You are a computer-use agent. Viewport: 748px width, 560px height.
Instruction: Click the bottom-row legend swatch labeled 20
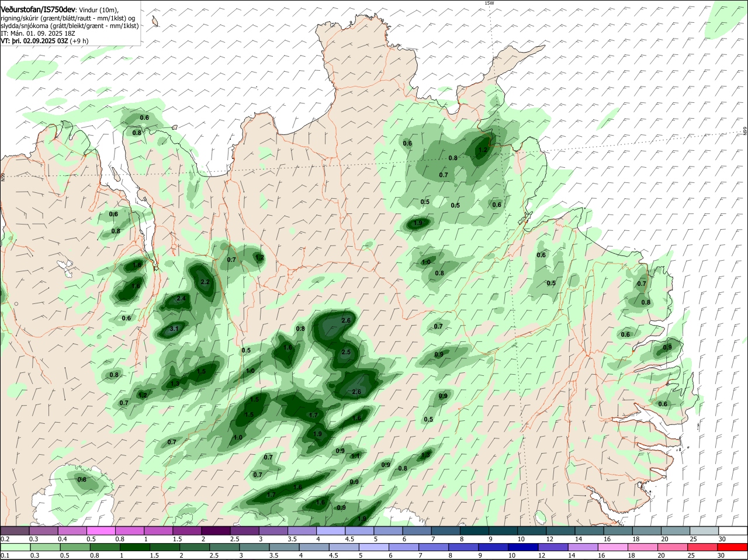click(673, 547)
